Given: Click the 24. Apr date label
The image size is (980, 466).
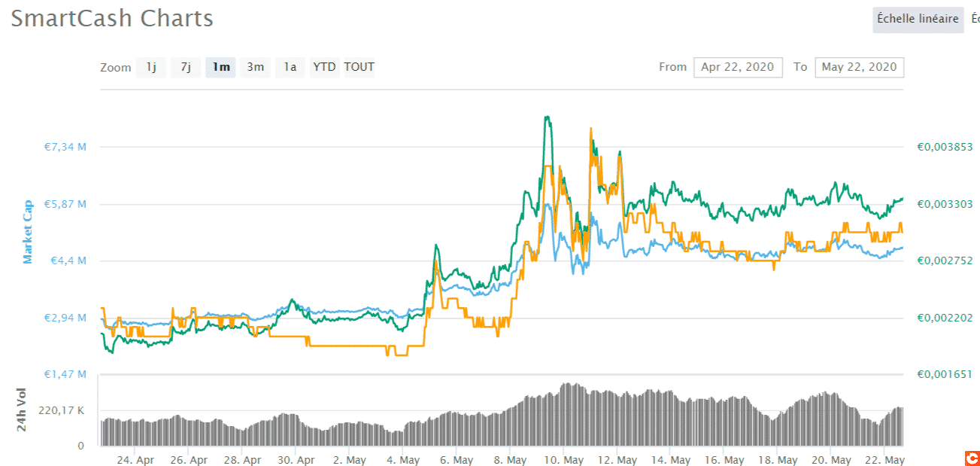Looking at the screenshot, I should [136, 460].
